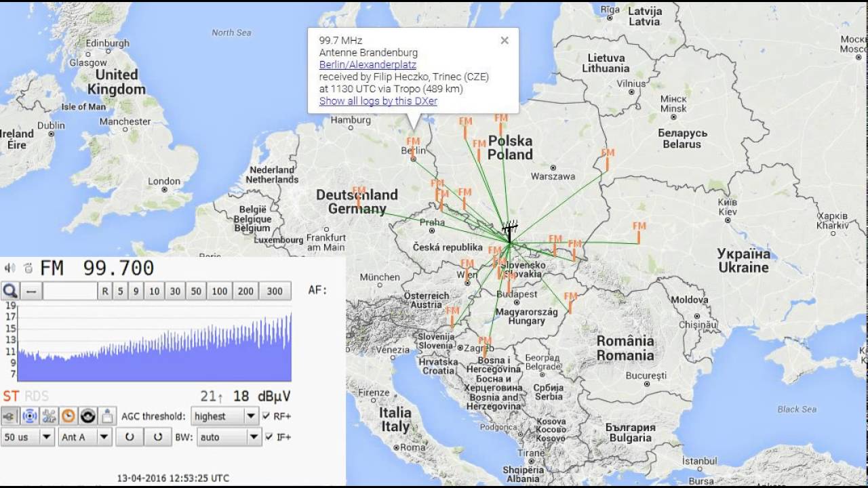Open the Berlin/Alexanderplatz link

pos(368,64)
